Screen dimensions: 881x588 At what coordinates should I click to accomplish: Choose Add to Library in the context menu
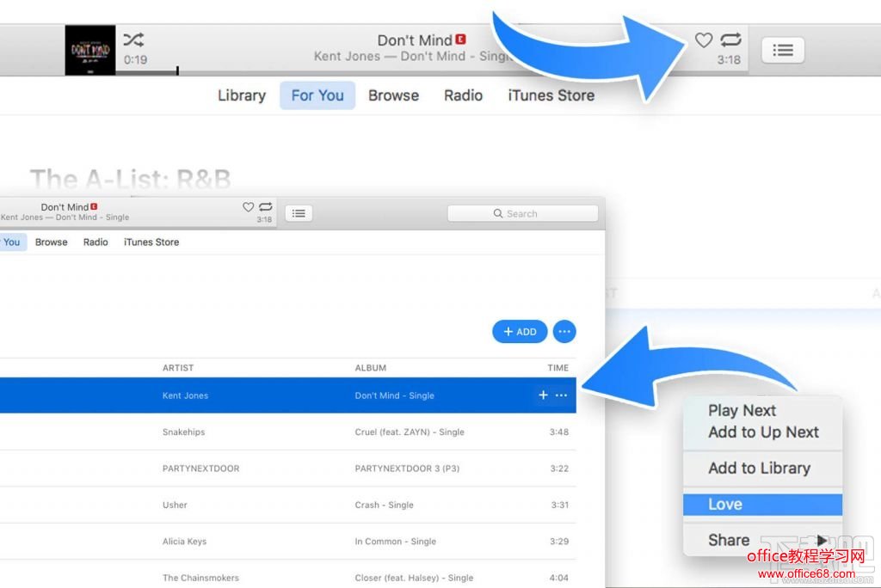tap(759, 468)
